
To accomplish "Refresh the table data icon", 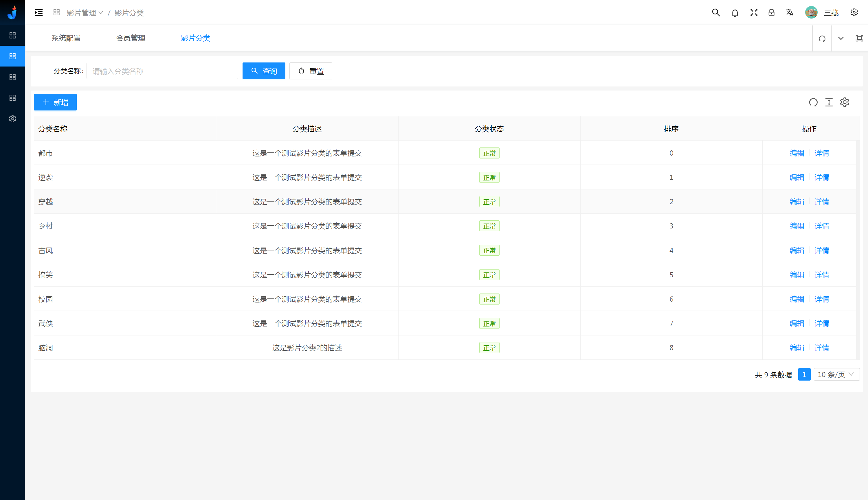I will tap(813, 102).
